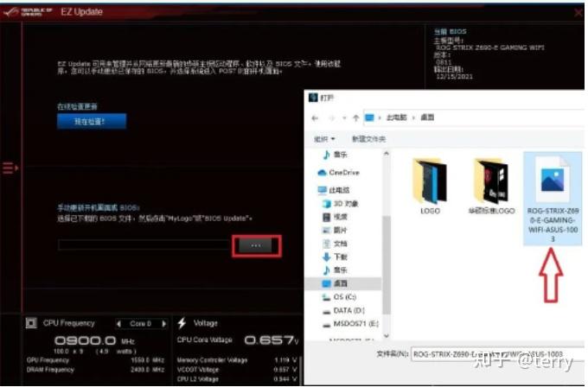Screen dimensions: 588x387
Task: Select next CPU core with right arrow
Action: tap(163, 323)
